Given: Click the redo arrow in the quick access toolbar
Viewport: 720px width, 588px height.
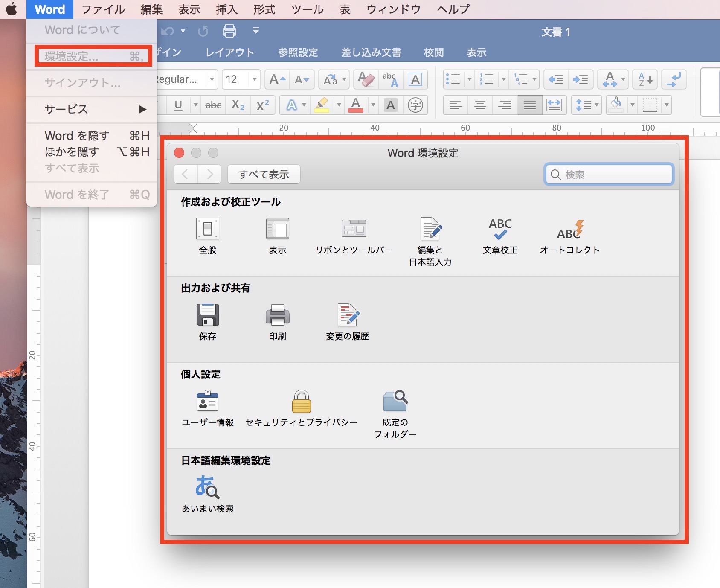Looking at the screenshot, I should pyautogui.click(x=203, y=31).
